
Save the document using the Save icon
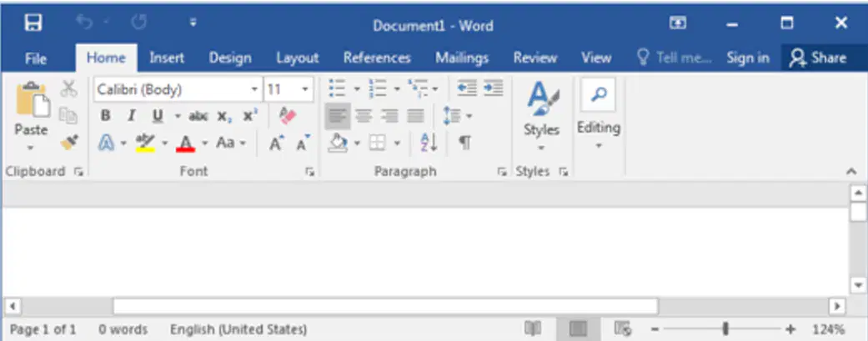(x=33, y=23)
